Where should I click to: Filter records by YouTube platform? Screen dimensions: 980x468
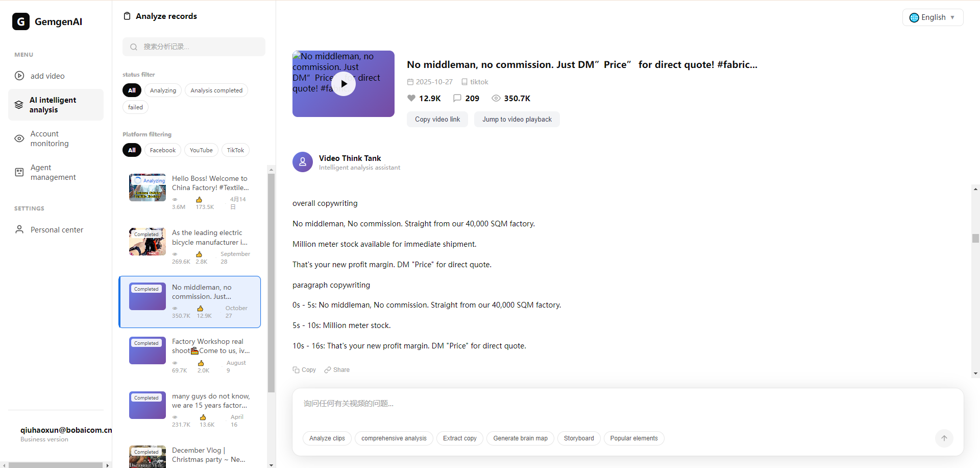click(201, 150)
